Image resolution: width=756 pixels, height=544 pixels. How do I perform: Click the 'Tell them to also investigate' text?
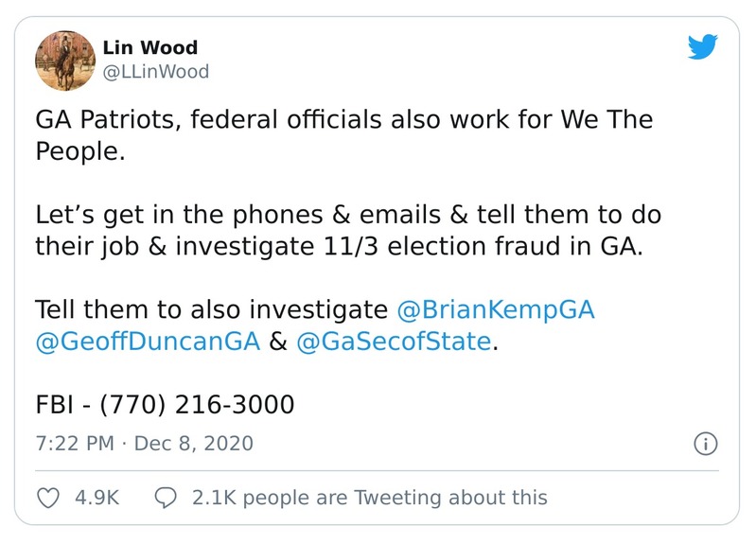[211, 309]
